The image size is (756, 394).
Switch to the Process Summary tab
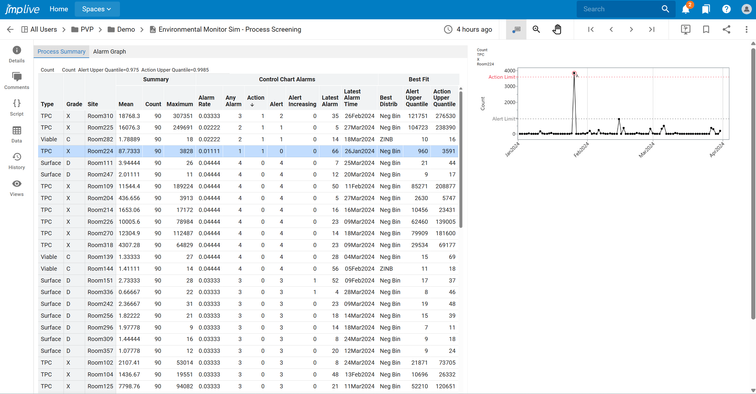pos(61,52)
